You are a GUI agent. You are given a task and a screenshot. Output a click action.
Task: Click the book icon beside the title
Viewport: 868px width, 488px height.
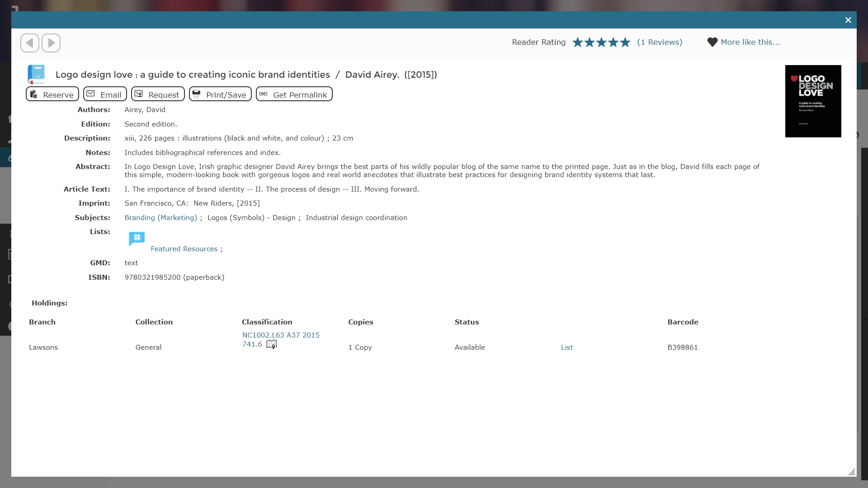tap(36, 74)
